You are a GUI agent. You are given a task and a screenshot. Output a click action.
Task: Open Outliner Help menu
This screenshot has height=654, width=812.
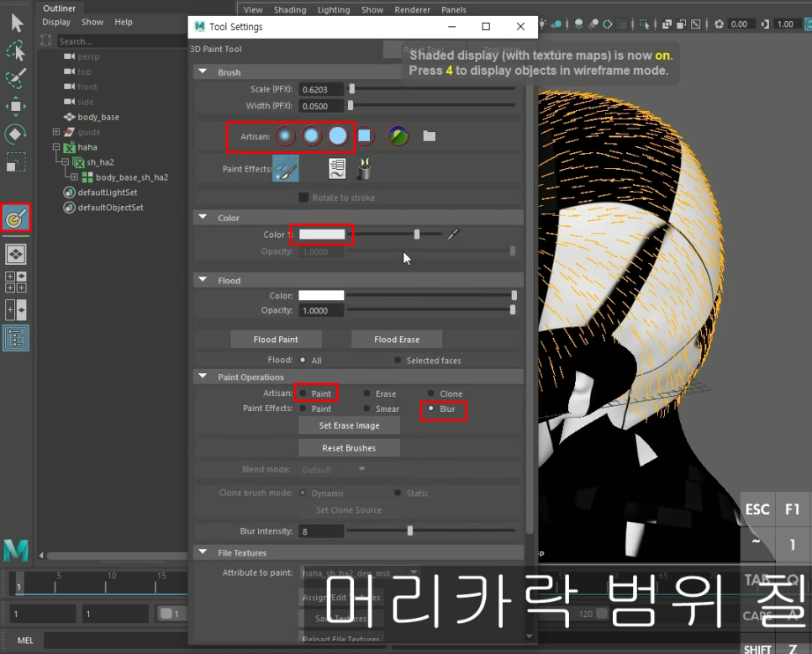[124, 22]
